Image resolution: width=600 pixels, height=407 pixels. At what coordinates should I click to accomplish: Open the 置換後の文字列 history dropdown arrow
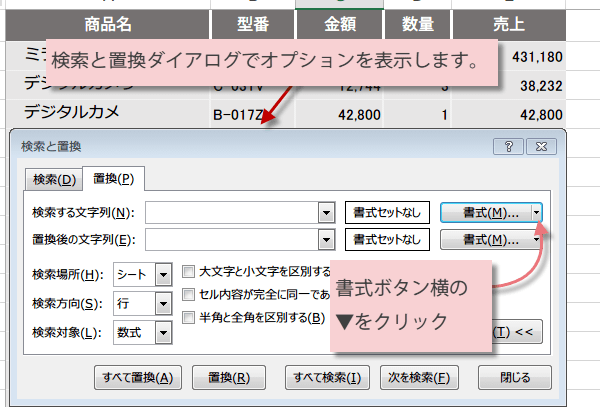(x=326, y=240)
